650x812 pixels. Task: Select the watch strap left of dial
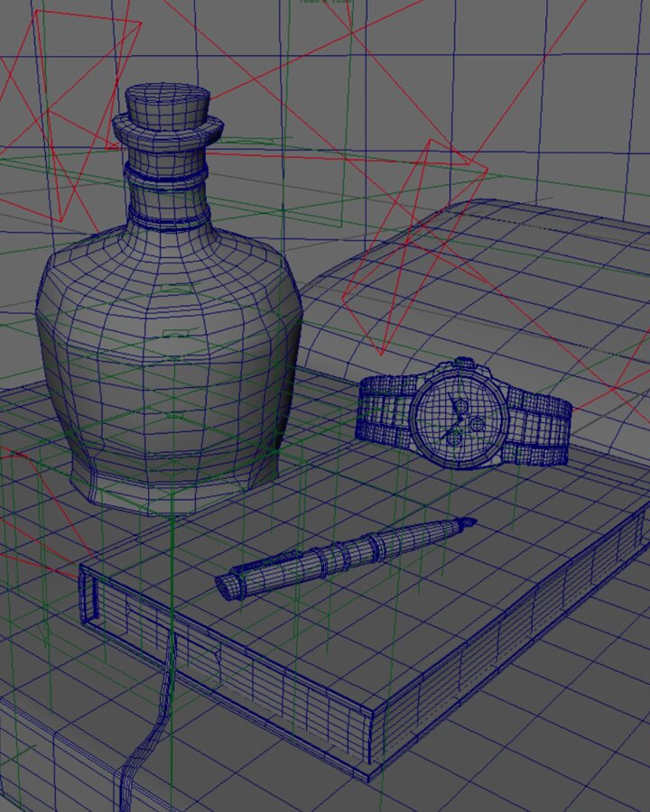(x=386, y=411)
